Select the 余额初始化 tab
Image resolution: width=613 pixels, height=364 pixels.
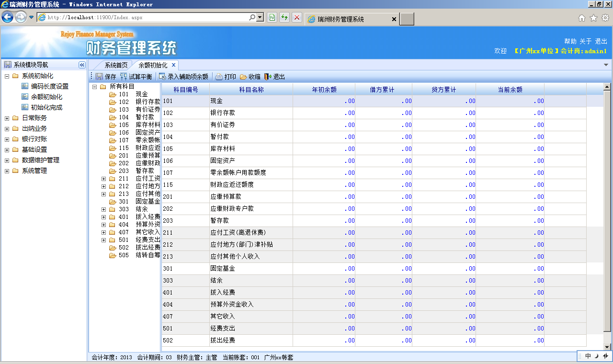tap(153, 65)
